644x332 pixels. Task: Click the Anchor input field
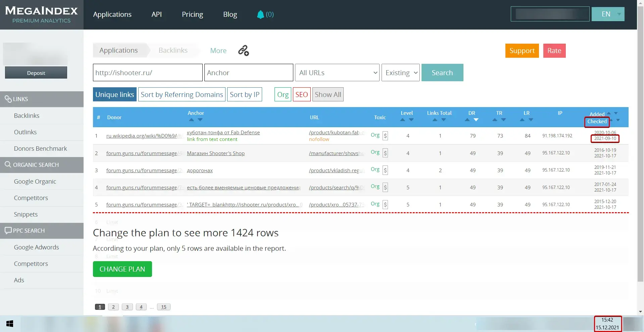(249, 73)
